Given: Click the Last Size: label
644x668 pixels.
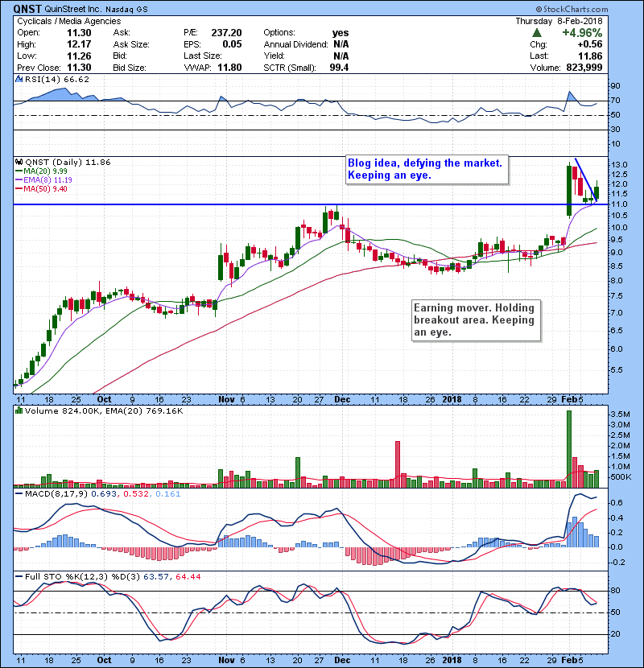Looking at the screenshot, I should pos(202,56).
